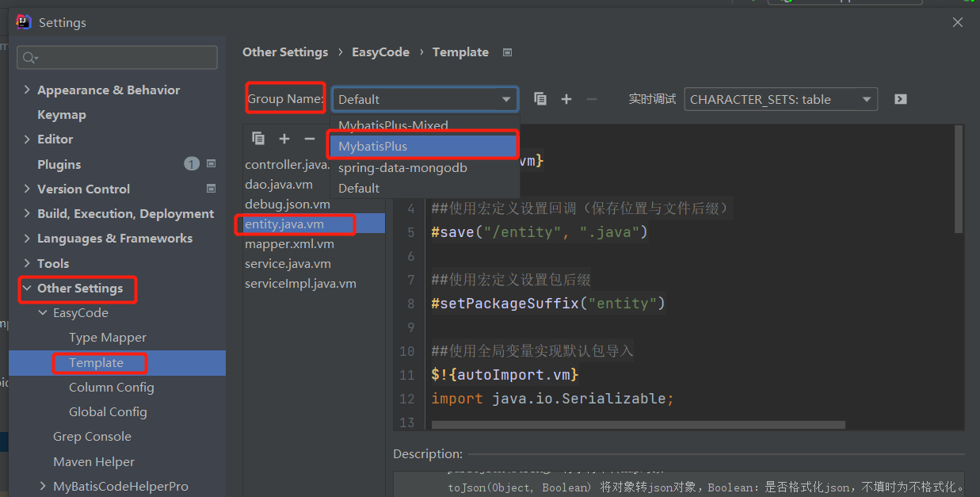Click the editor horizontal scrollbar
The height and width of the screenshot is (497, 980).
pyautogui.click(x=639, y=425)
